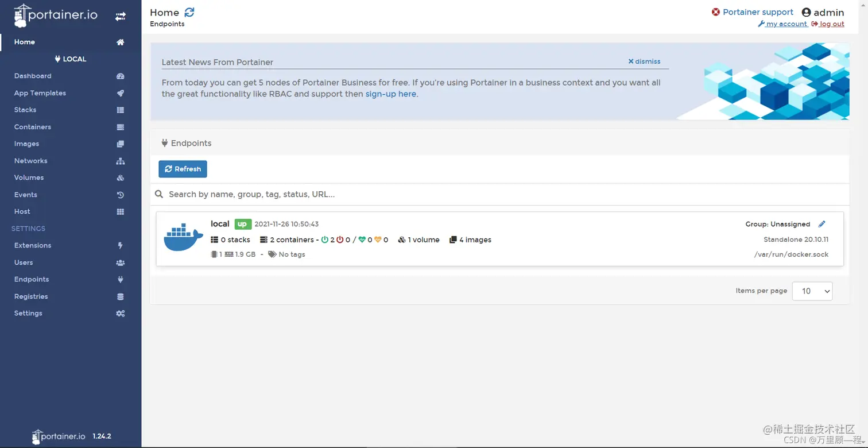Open Users settings in the sidebar
The width and height of the screenshot is (868, 448).
(x=24, y=262)
